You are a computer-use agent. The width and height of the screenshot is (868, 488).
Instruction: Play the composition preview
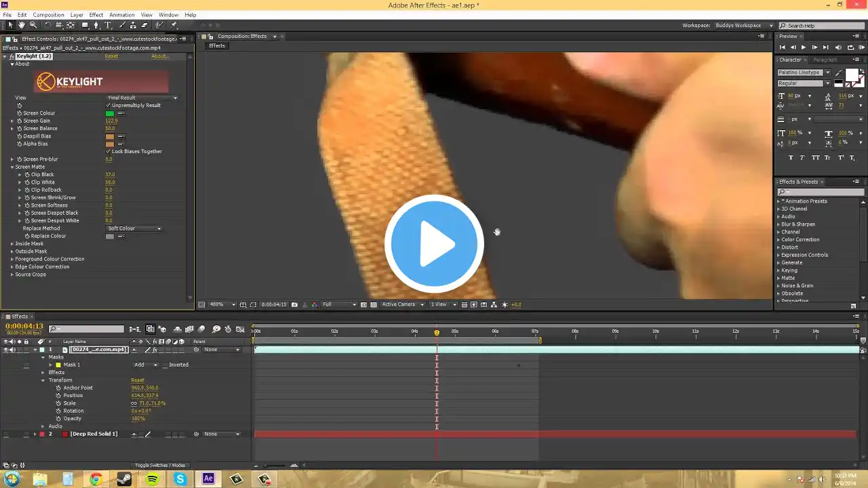tap(804, 47)
